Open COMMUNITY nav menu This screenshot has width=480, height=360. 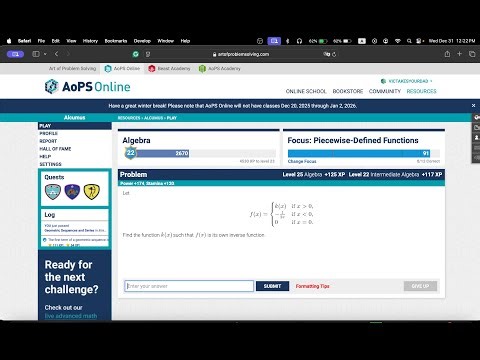(385, 91)
